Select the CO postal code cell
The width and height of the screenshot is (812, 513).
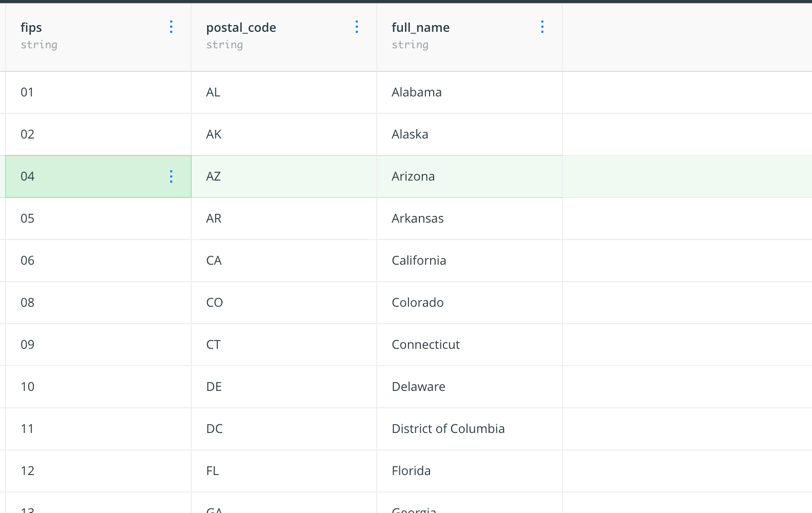point(284,303)
